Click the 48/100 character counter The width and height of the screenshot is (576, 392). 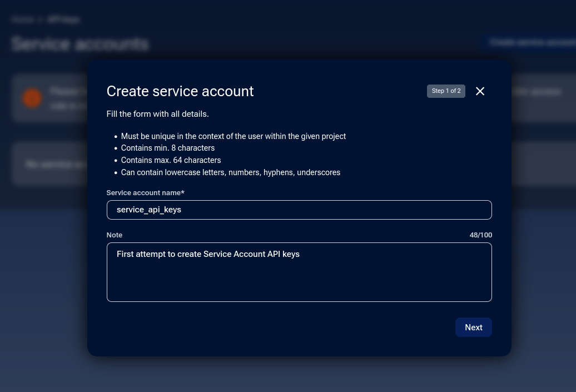tap(480, 235)
